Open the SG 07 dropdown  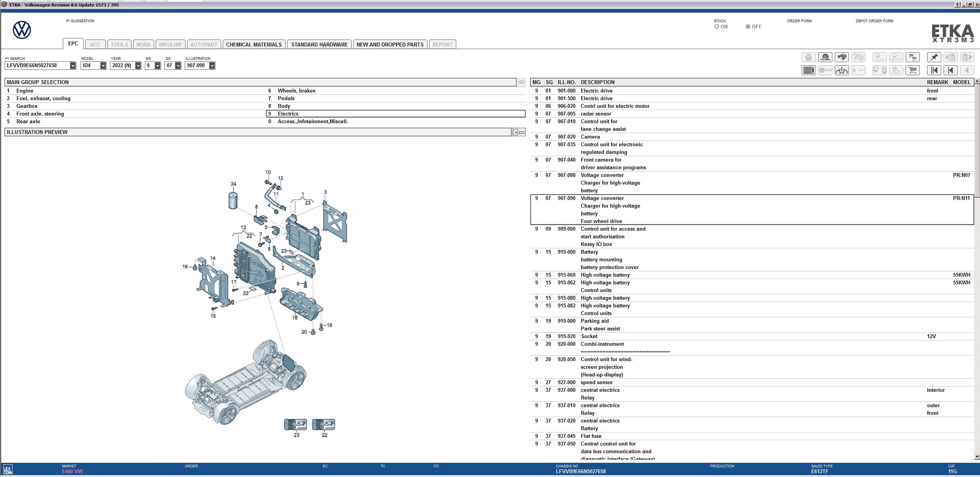pyautogui.click(x=178, y=66)
